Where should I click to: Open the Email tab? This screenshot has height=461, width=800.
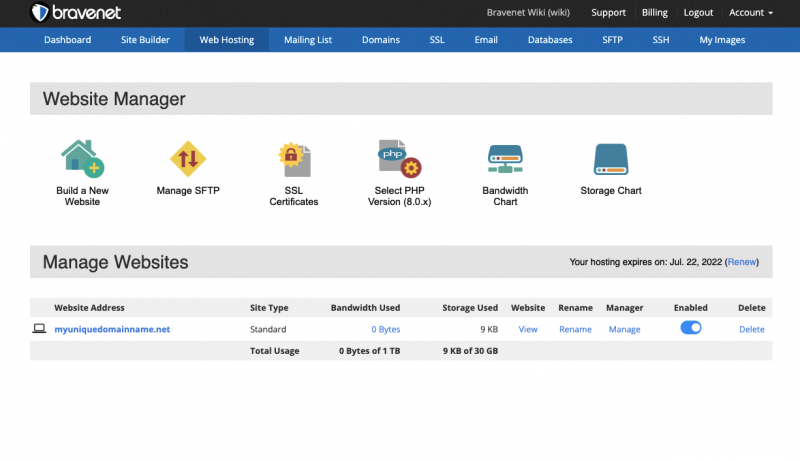pyautogui.click(x=486, y=40)
